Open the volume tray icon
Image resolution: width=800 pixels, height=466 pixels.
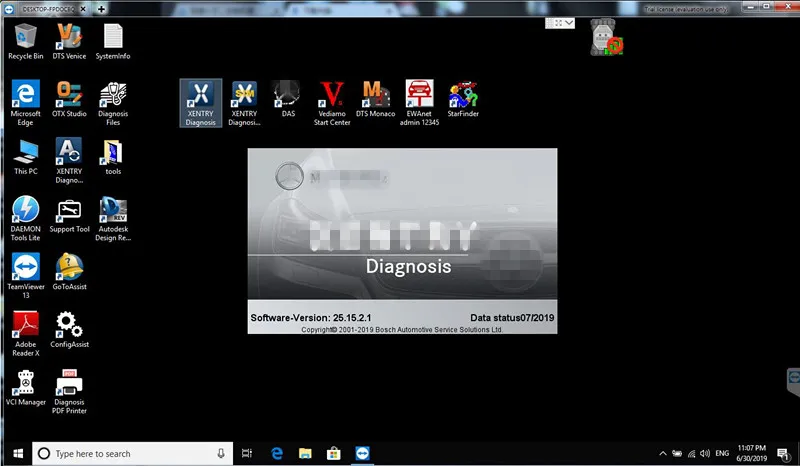[x=705, y=453]
